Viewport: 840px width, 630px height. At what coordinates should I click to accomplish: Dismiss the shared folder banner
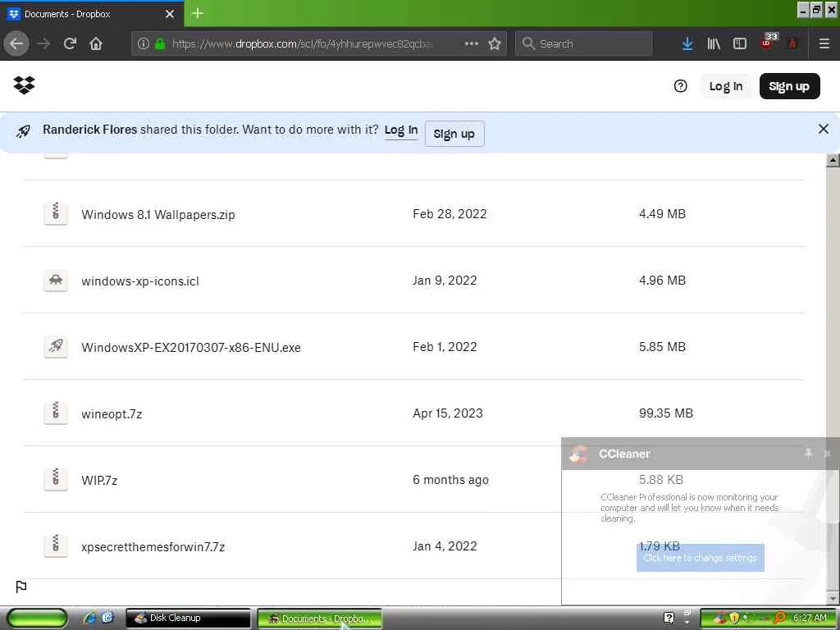[824, 129]
